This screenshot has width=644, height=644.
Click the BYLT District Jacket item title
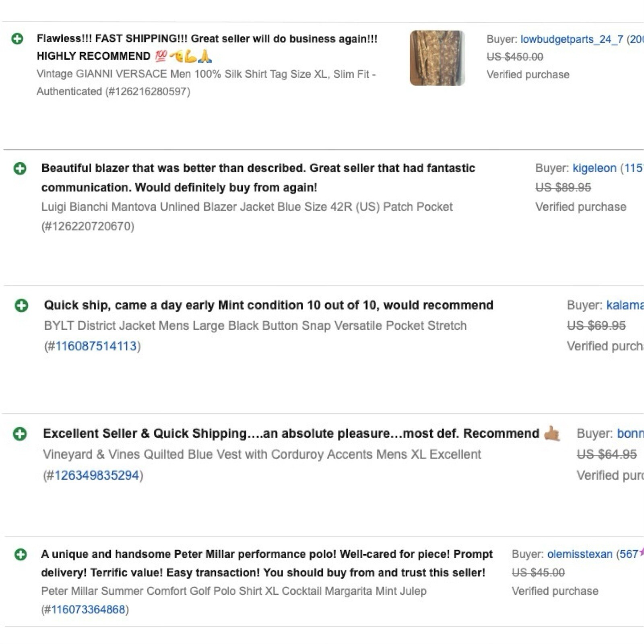pyautogui.click(x=255, y=326)
